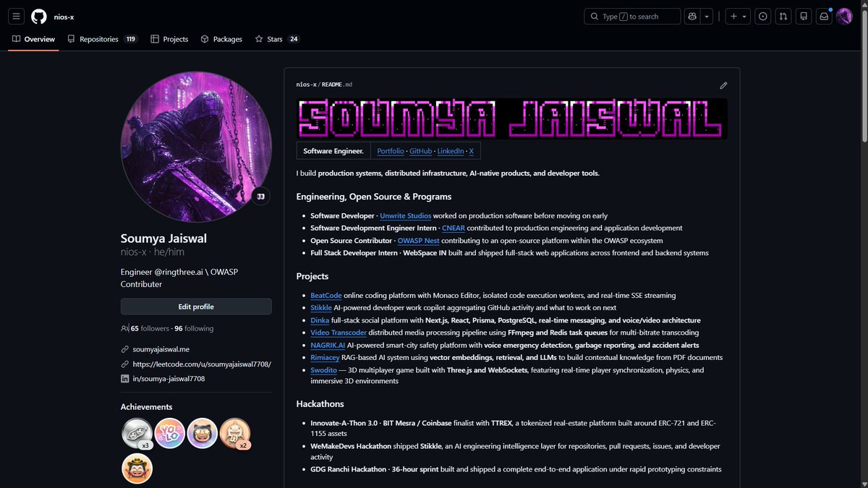868x488 pixels.
Task: Click the followers people icon
Action: point(124,328)
